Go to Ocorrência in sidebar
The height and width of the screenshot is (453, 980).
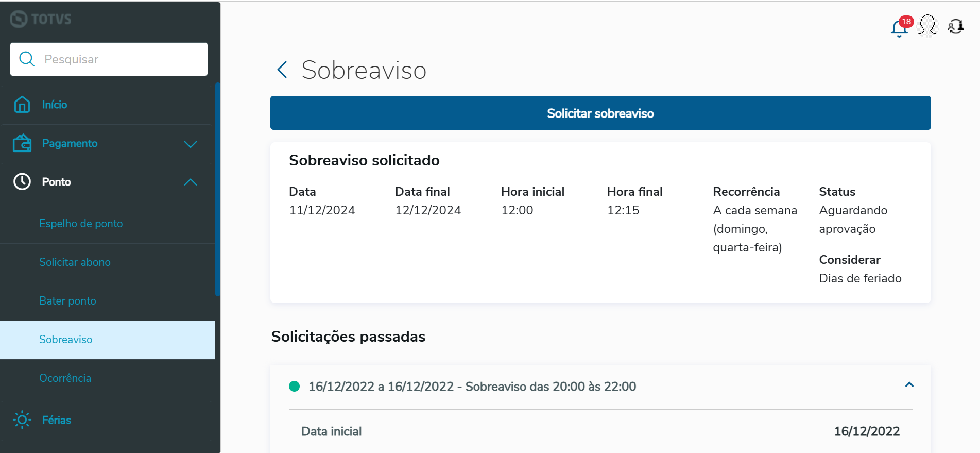coord(65,378)
